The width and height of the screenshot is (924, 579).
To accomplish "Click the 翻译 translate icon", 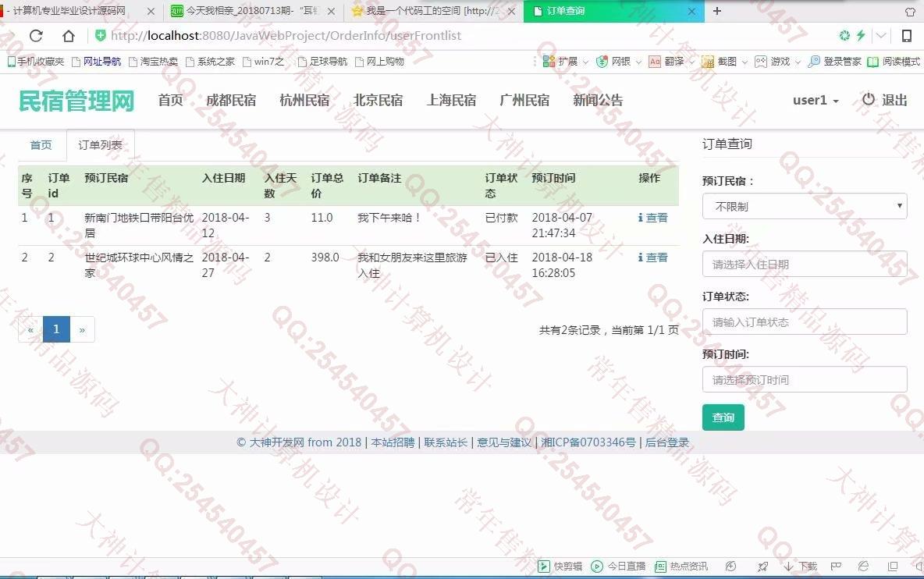I will [x=655, y=62].
